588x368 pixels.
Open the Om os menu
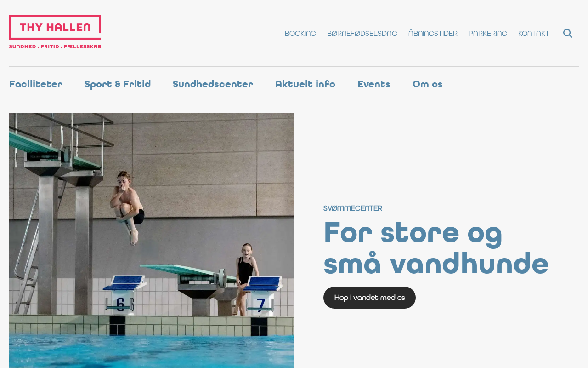[428, 84]
